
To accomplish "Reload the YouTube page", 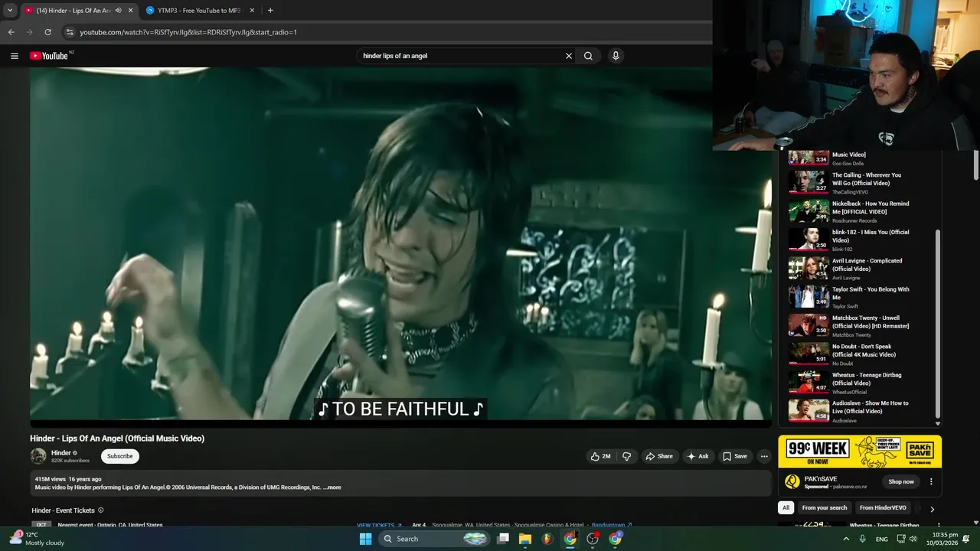I will pos(47,32).
